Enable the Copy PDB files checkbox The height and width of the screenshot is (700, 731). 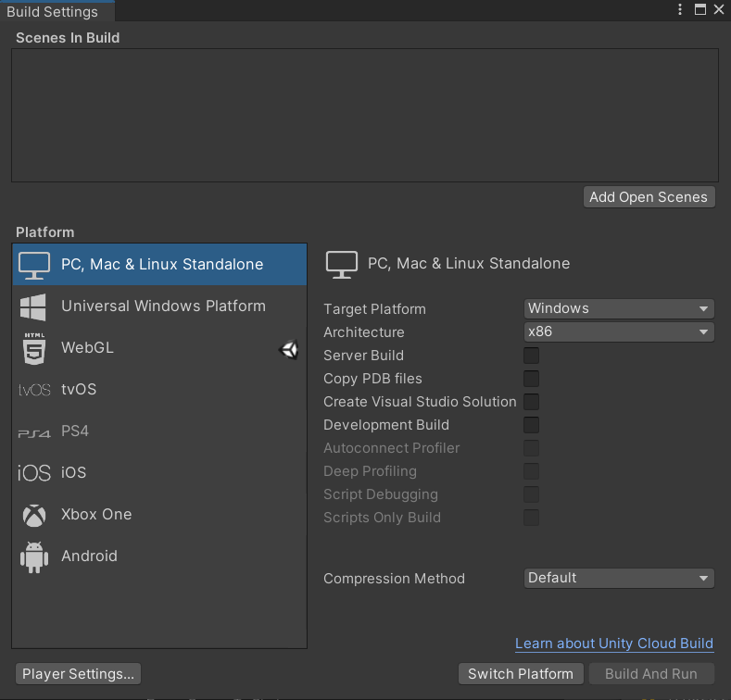[x=532, y=379]
